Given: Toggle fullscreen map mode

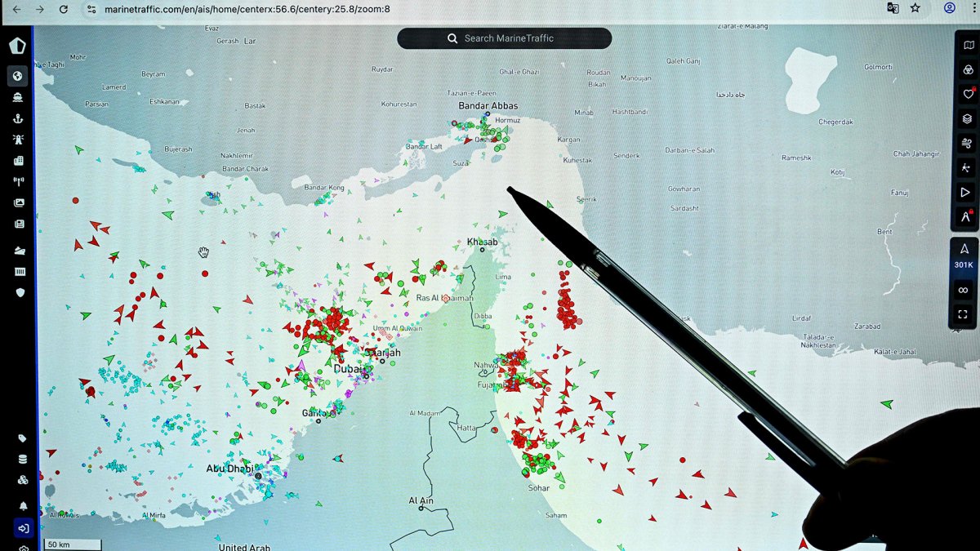Looking at the screenshot, I should pos(963,314).
